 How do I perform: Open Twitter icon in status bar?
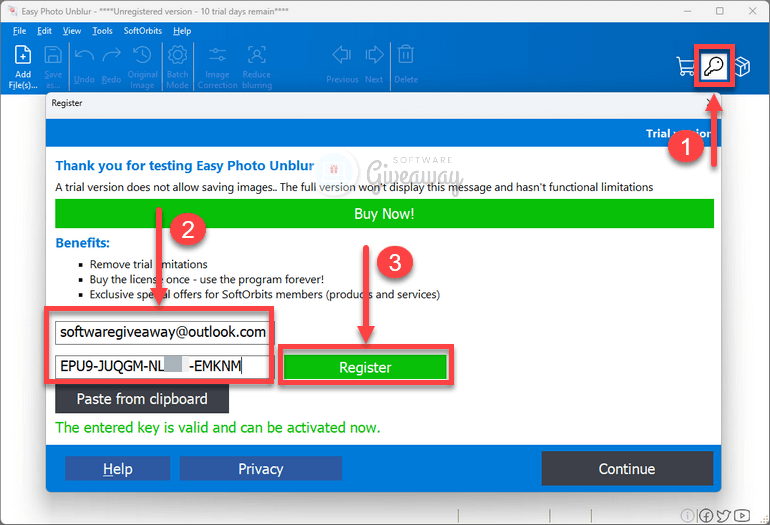pyautogui.click(x=723, y=515)
